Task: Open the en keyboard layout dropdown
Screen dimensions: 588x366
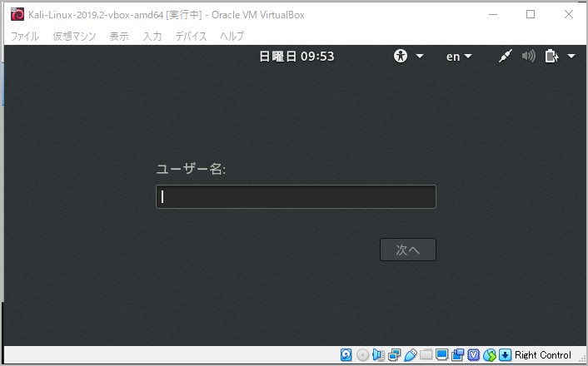Action: coord(459,57)
